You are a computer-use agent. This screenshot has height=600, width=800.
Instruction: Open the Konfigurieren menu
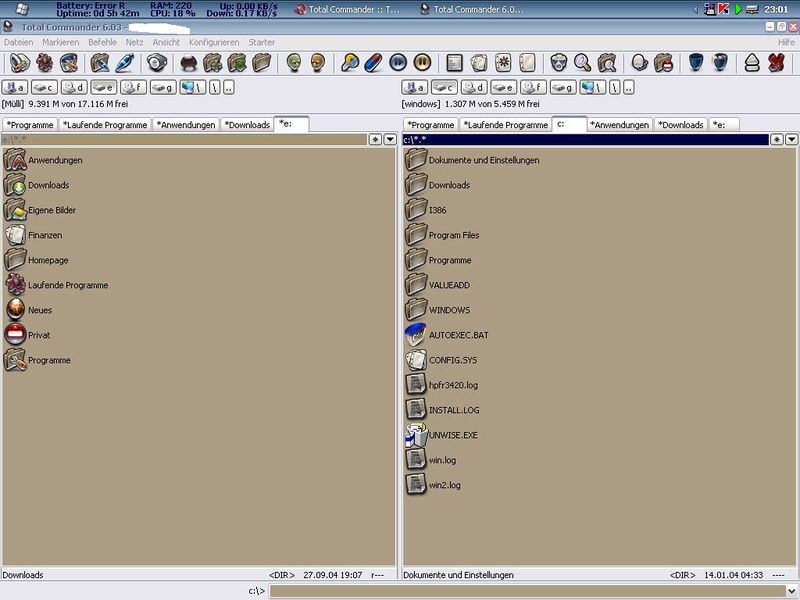coord(214,42)
